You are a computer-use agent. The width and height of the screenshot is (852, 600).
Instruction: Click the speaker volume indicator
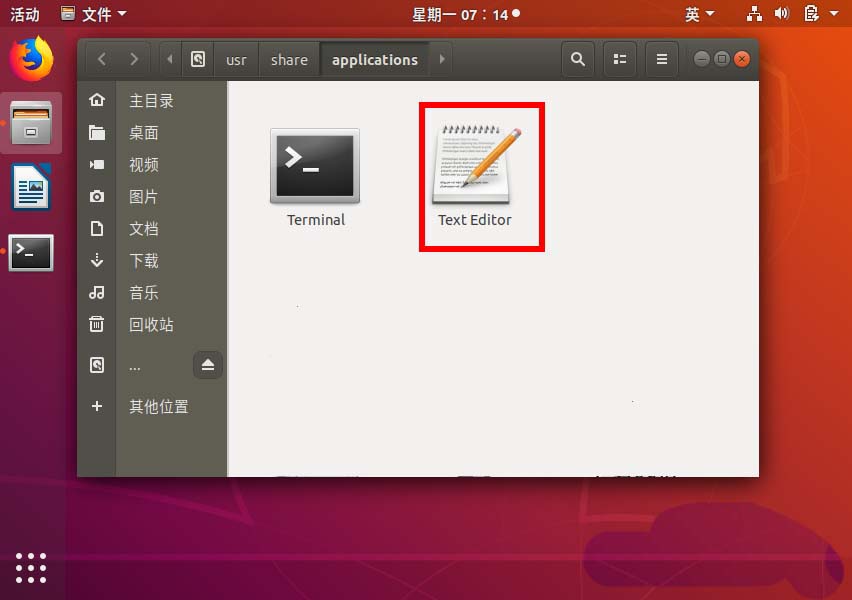781,14
